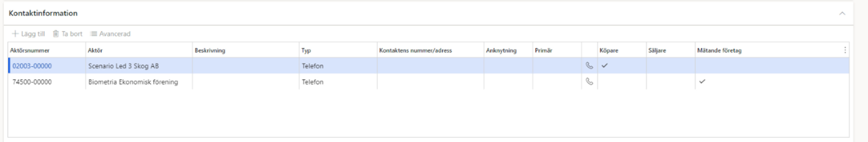Click the list icon beside Avancerad
Viewport: 868px width, 142px height.
pos(94,34)
